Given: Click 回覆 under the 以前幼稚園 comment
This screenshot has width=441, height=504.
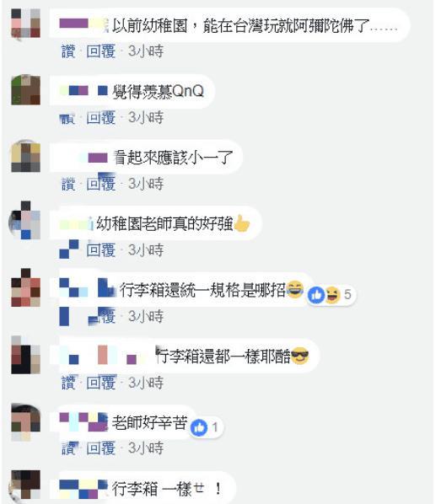Looking at the screenshot, I should click(x=101, y=51).
